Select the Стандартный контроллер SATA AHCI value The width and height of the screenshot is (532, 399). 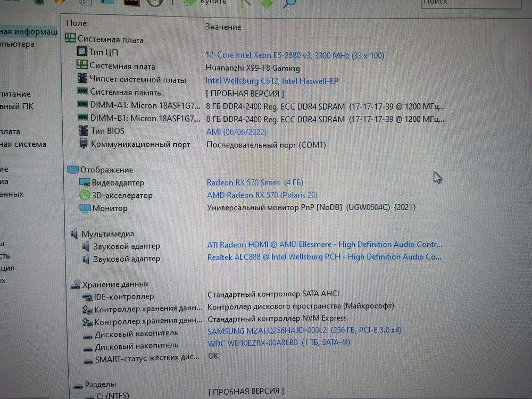273,294
